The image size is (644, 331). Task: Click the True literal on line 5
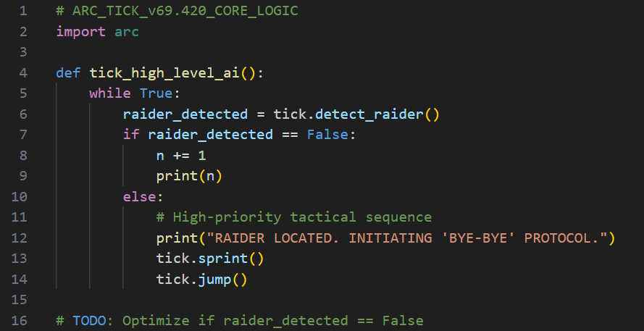point(156,93)
